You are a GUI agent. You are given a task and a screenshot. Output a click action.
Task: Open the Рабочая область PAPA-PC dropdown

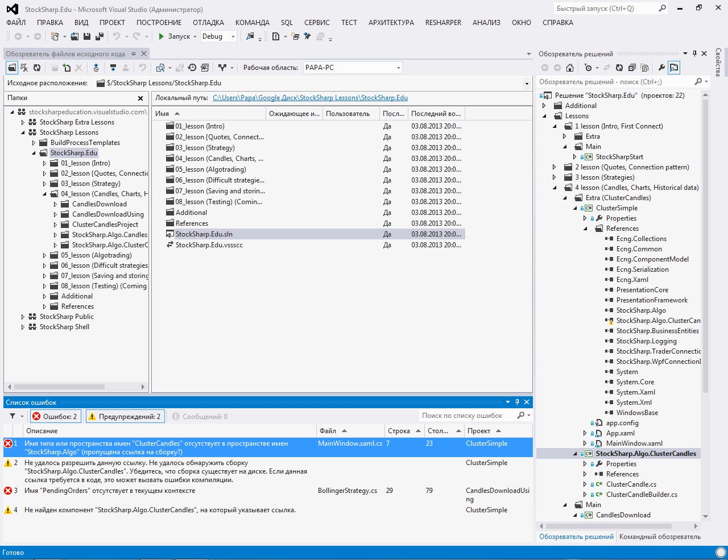coord(353,68)
